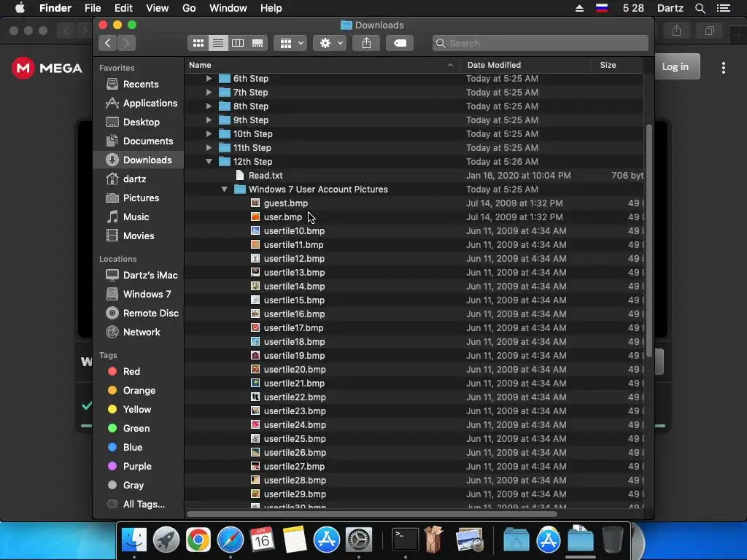Open the Help menu
Screen dimensions: 747x560
coord(271,8)
